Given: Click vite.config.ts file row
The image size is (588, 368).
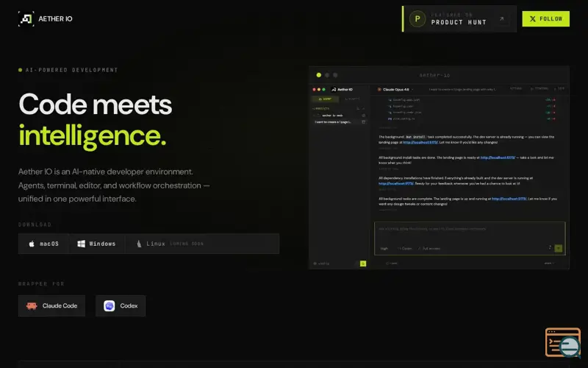Looking at the screenshot, I should point(470,118).
